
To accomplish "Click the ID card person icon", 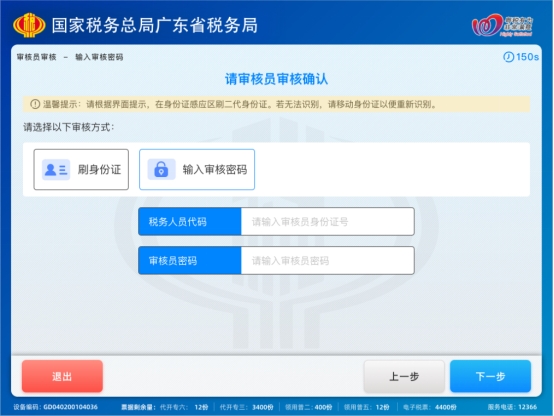I will [56, 170].
